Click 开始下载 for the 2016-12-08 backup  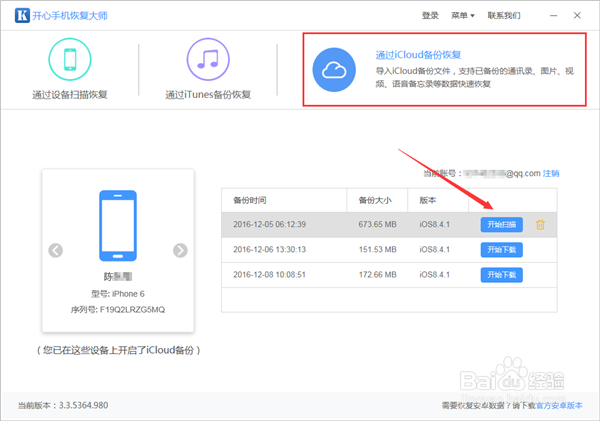[502, 275]
